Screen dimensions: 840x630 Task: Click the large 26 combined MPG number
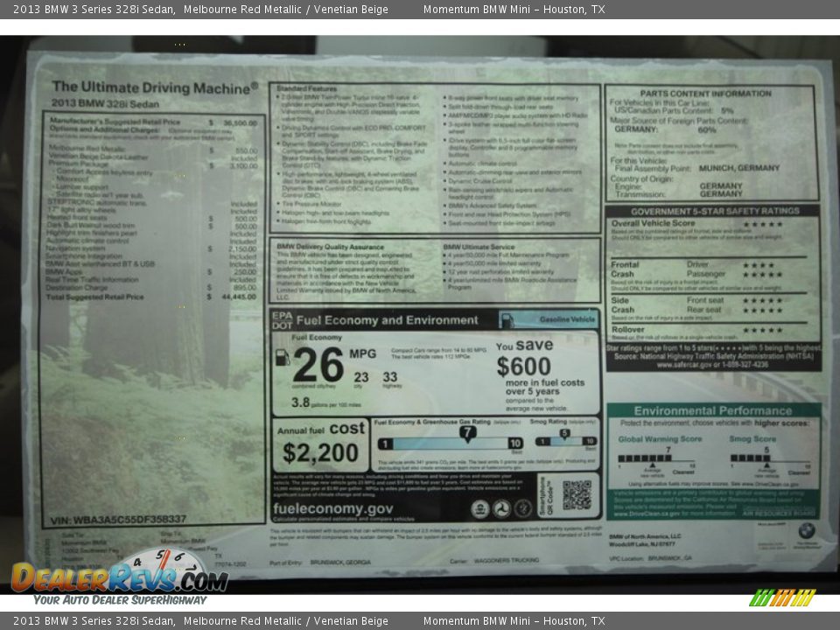click(318, 364)
